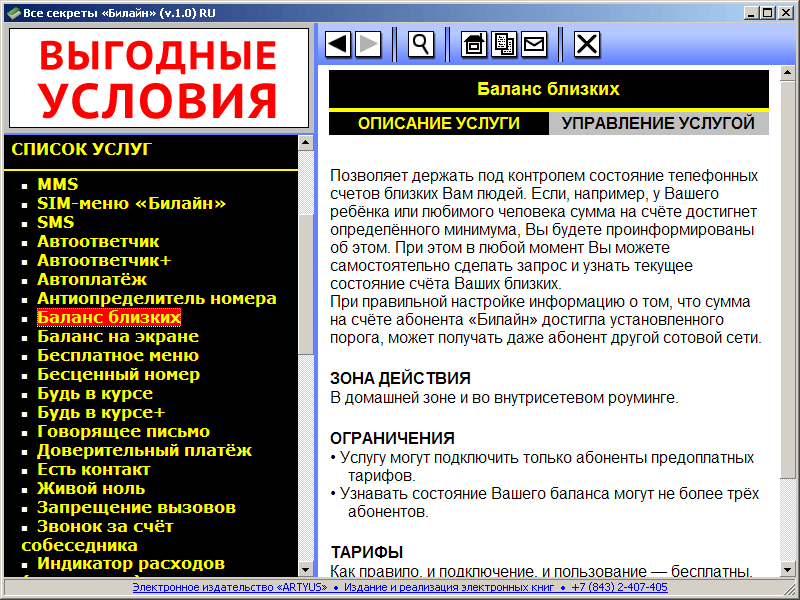Go back with the left arrow icon
Viewport: 800px width, 600px height.
coord(338,44)
